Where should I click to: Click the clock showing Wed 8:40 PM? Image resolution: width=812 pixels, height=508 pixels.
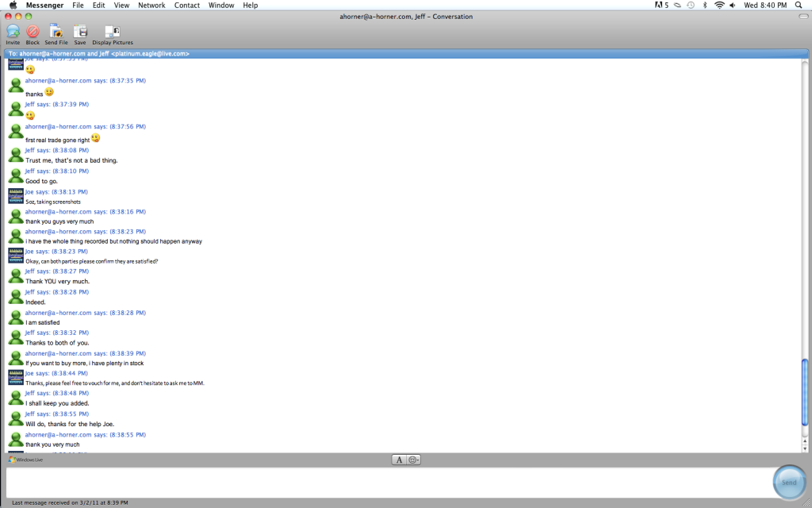coord(765,6)
